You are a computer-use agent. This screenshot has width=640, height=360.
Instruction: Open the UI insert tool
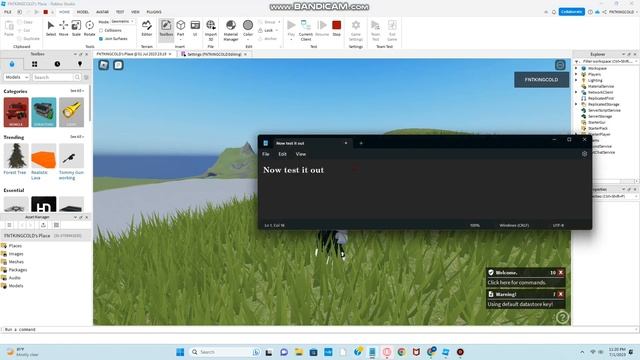click(x=195, y=29)
